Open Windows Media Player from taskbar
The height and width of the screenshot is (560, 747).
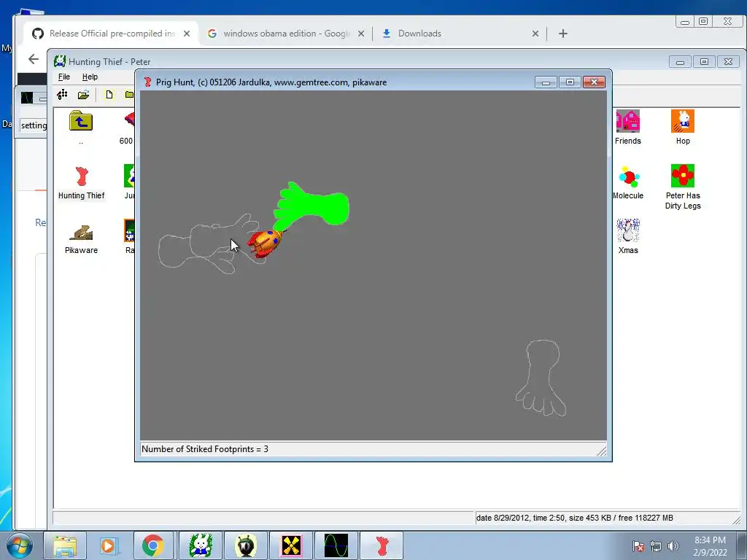108,545
